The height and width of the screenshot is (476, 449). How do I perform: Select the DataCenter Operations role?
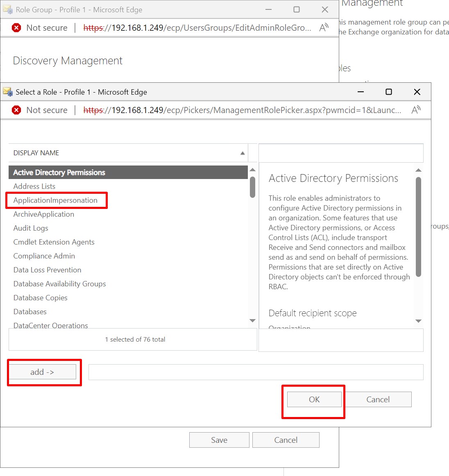pos(128,325)
